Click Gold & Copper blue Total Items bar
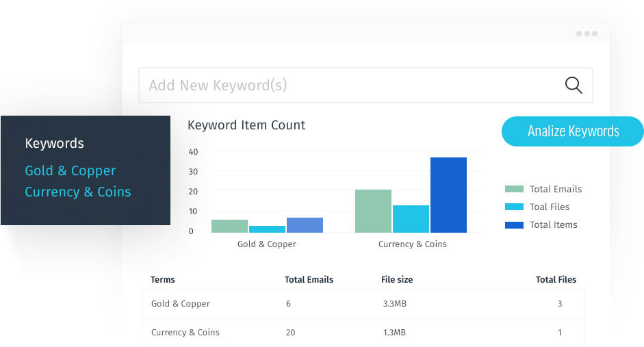This screenshot has width=644, height=347. (305, 225)
